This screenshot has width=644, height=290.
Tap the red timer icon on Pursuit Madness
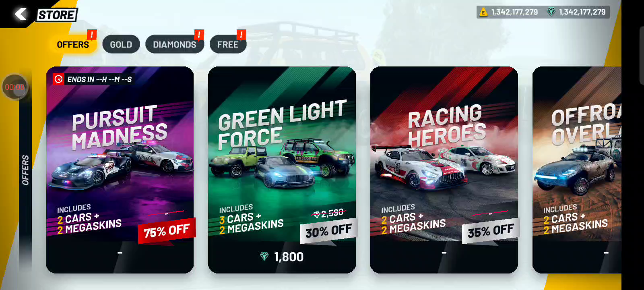click(x=58, y=79)
